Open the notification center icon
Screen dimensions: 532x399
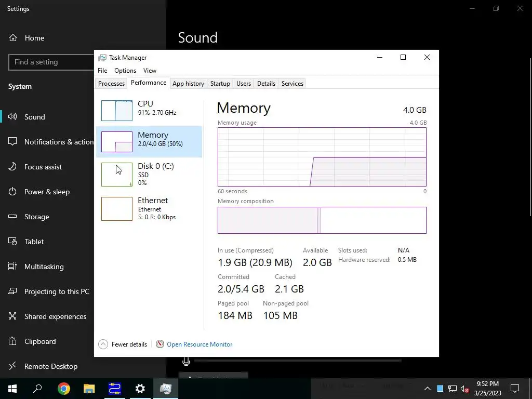tap(515, 389)
